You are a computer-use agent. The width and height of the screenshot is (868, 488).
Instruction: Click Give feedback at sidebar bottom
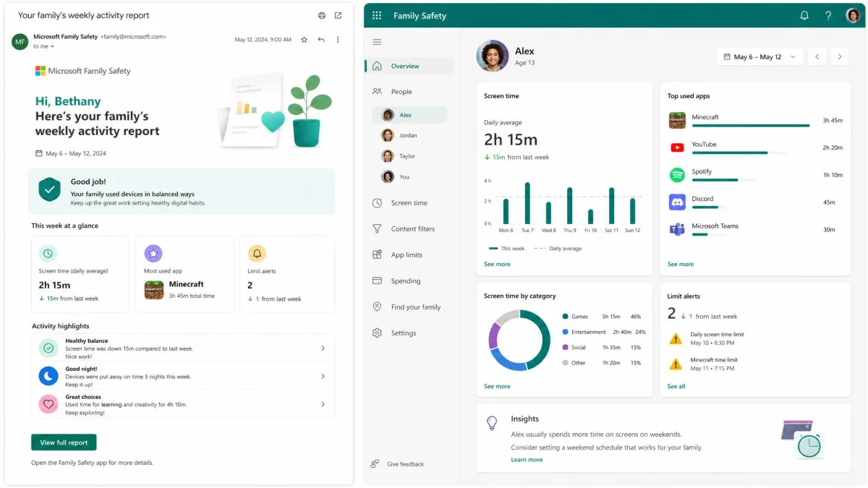[x=397, y=464]
